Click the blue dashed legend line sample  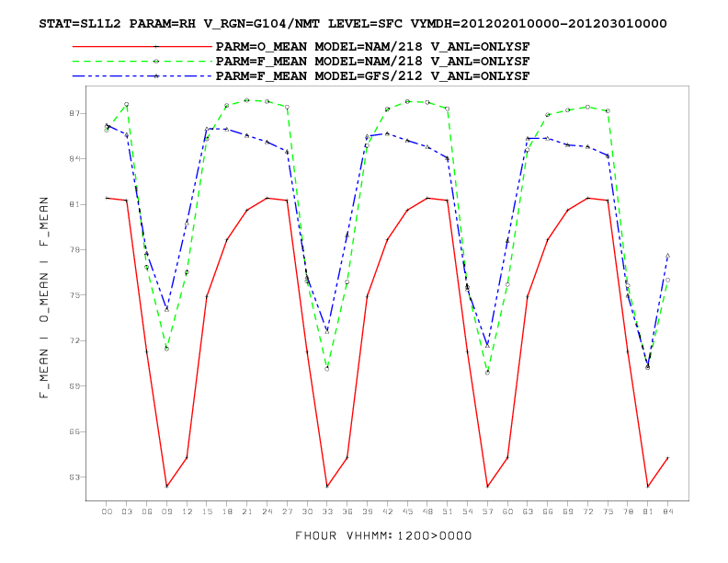[142, 75]
